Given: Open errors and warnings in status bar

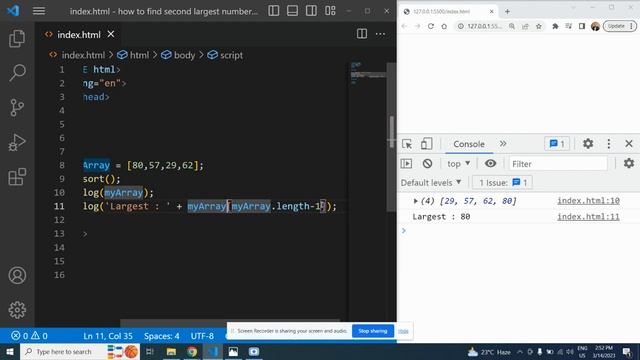Looking at the screenshot, I should click(x=29, y=336).
